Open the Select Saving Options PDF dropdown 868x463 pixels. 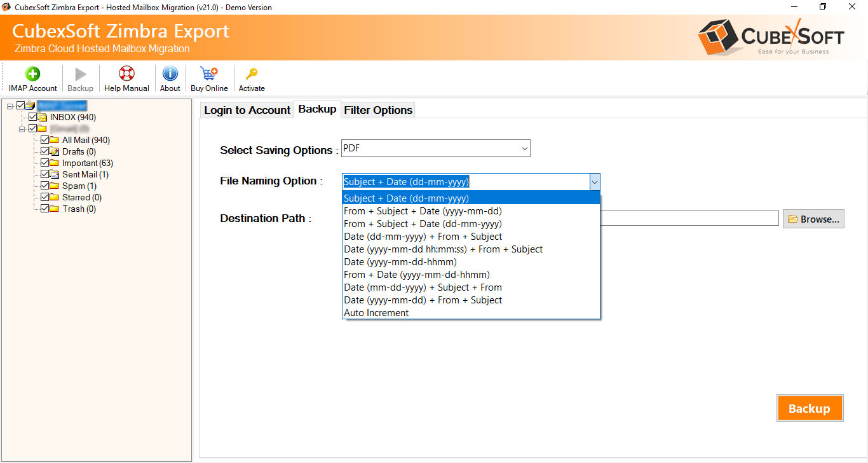coord(436,148)
